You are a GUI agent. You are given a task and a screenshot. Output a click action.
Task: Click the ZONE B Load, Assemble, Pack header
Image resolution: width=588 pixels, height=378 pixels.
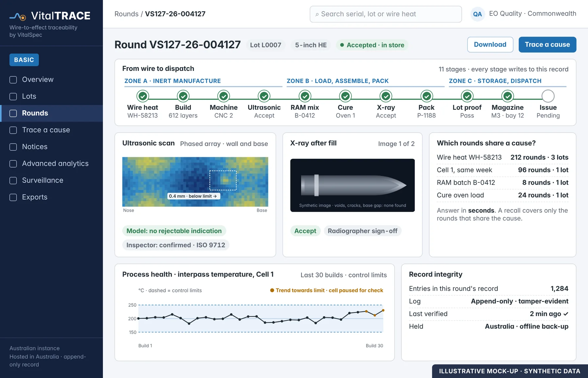337,81
